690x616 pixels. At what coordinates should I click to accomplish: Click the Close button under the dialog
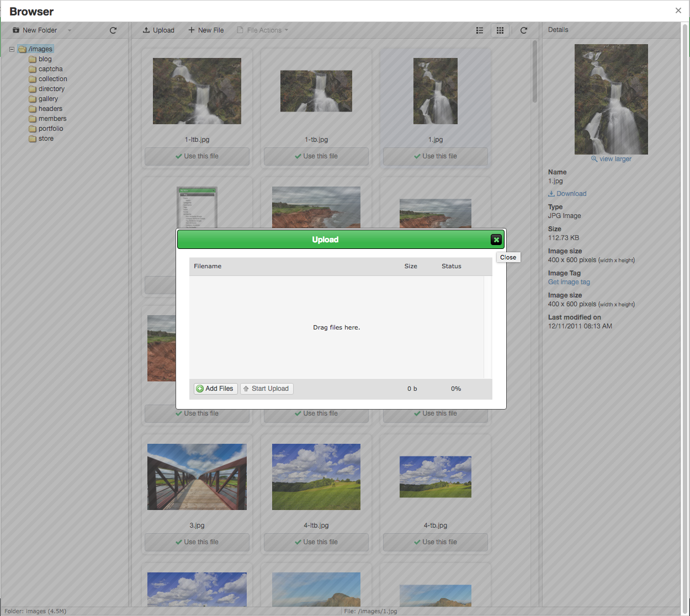click(507, 257)
